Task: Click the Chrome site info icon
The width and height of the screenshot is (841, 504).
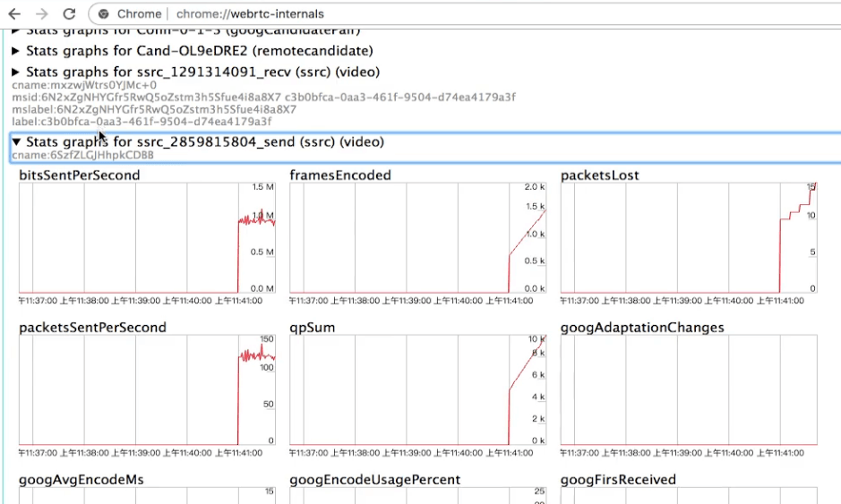Action: tap(104, 14)
